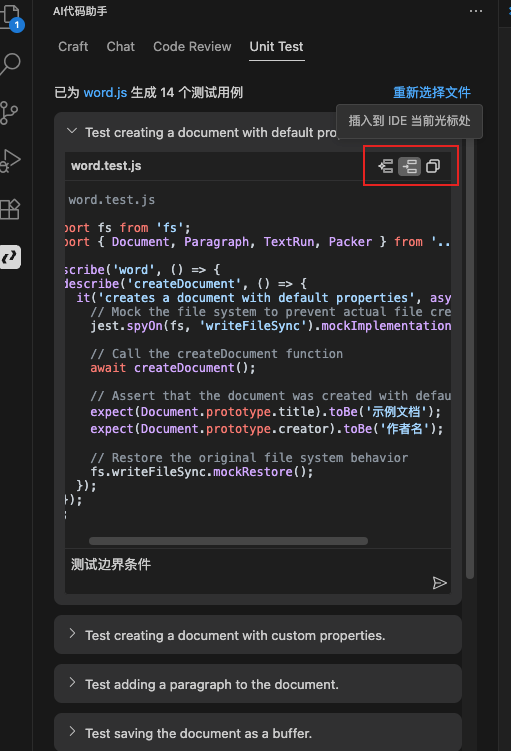Screen dimensions: 511x751
Task: Send the message with the arrow icon
Action: click(x=439, y=582)
